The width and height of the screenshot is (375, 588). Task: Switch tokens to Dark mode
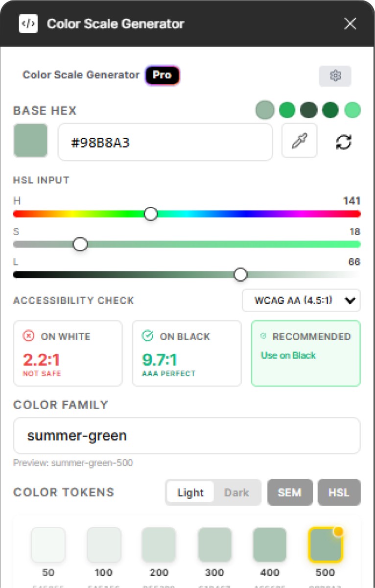click(237, 492)
